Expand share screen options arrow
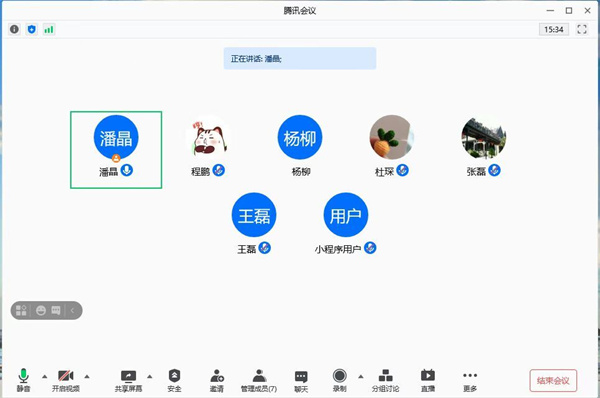This screenshot has width=600, height=398. click(x=150, y=377)
